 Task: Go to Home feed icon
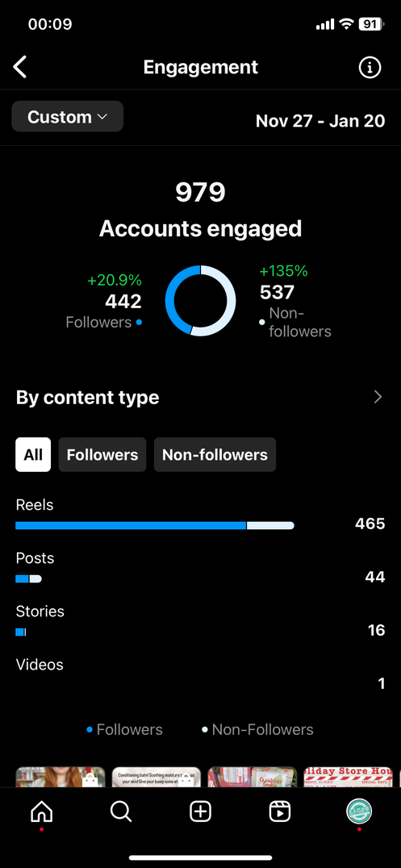coord(41,812)
